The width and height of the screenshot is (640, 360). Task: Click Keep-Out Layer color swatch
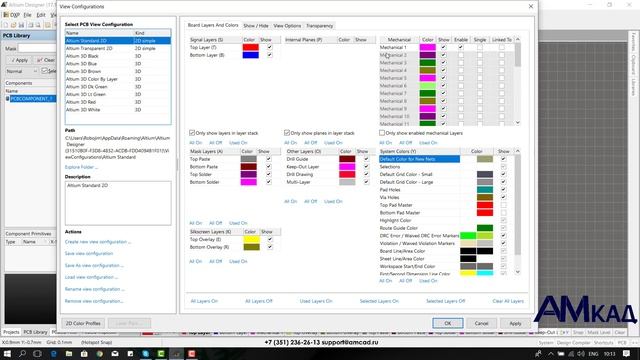(x=347, y=167)
